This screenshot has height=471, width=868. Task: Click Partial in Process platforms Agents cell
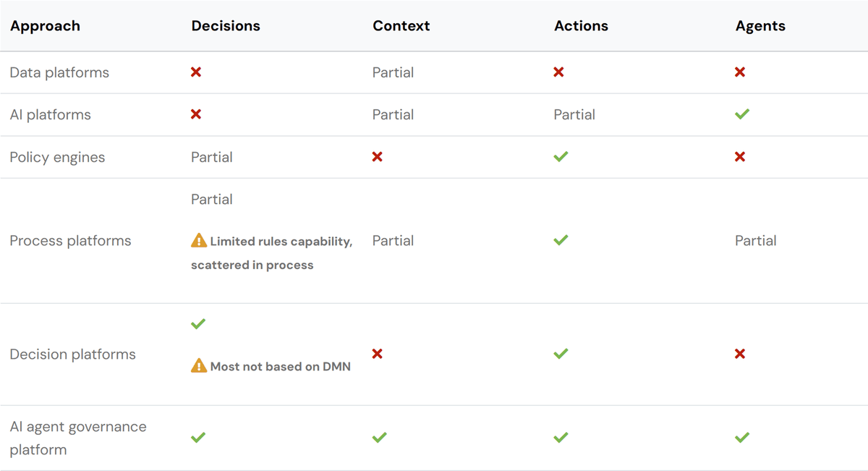[756, 241]
